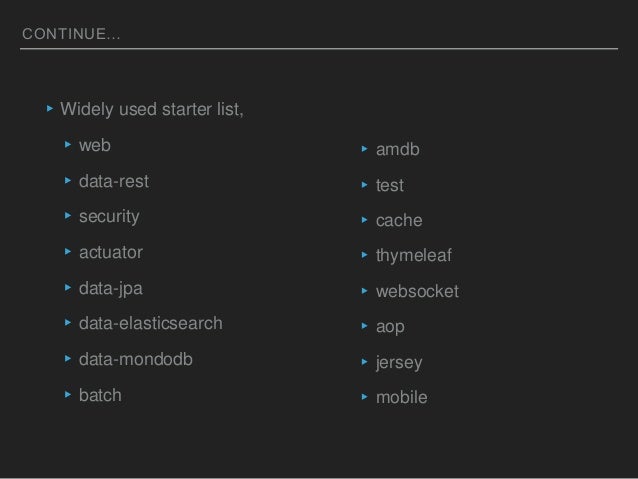The image size is (638, 479).
Task: Click the arrow bullet beside amdb
Action: [x=365, y=149]
